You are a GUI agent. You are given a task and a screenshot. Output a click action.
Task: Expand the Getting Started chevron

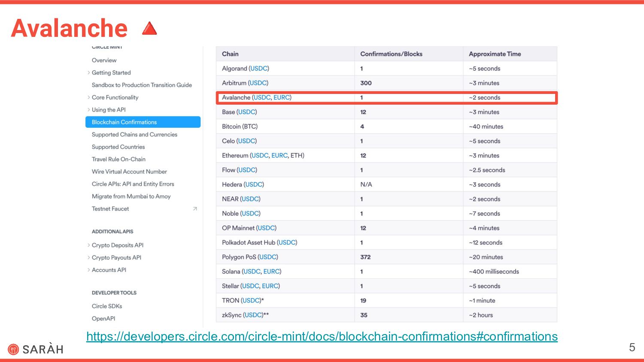pos(89,73)
